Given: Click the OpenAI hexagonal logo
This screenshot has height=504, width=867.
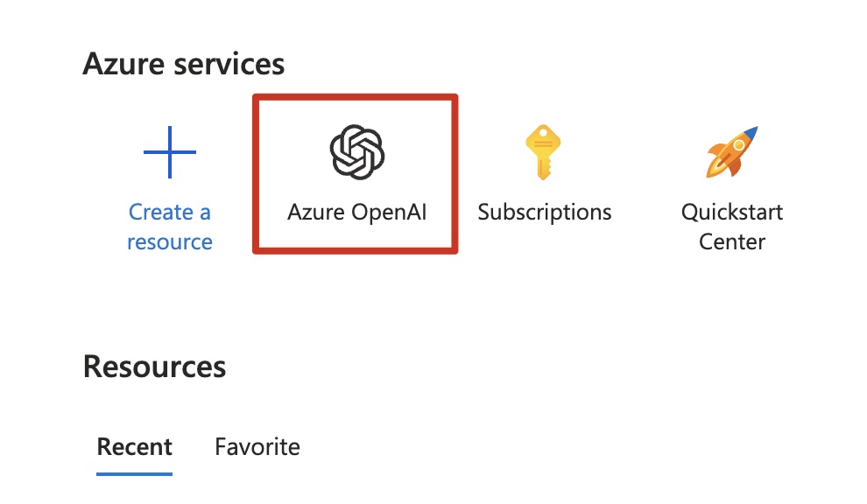Looking at the screenshot, I should click(355, 149).
